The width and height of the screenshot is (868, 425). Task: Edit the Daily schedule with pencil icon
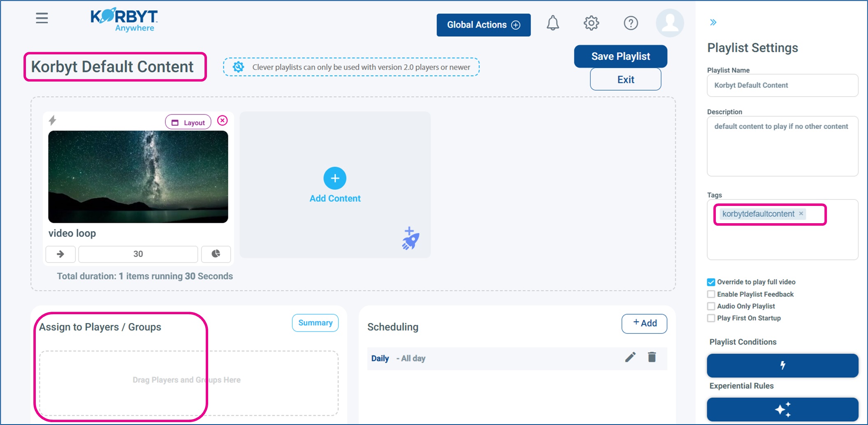[630, 357]
